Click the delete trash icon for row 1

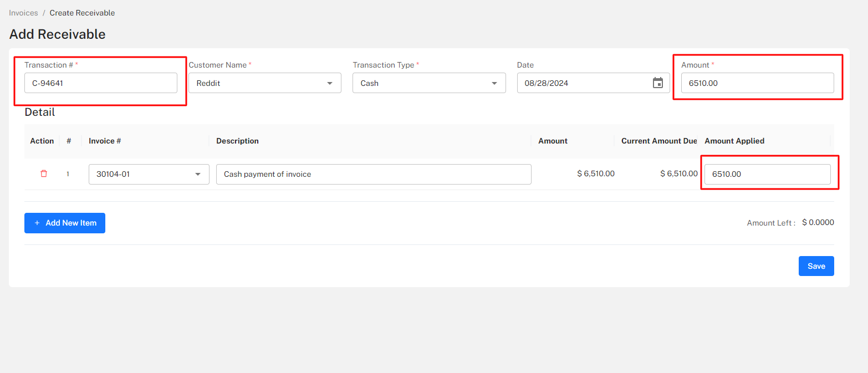tap(43, 173)
